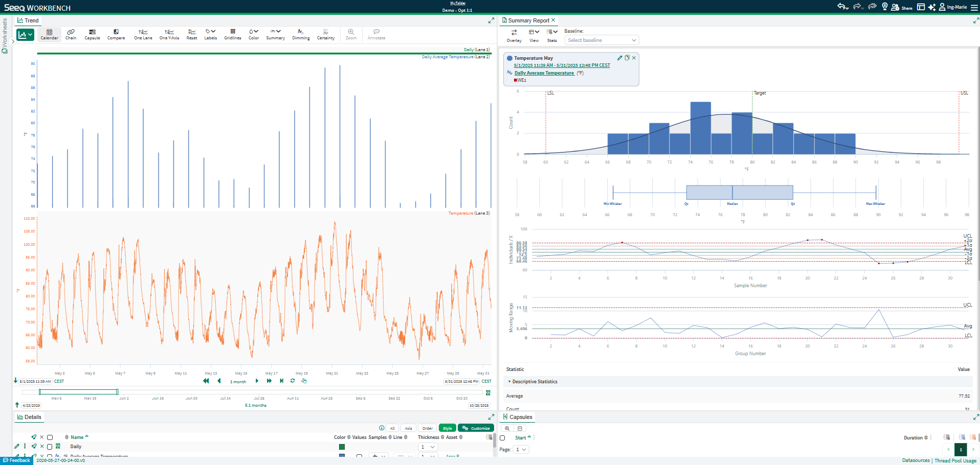Check the select-all checkbox in Details header
Viewport: 980px width, 465px height.
click(50, 437)
